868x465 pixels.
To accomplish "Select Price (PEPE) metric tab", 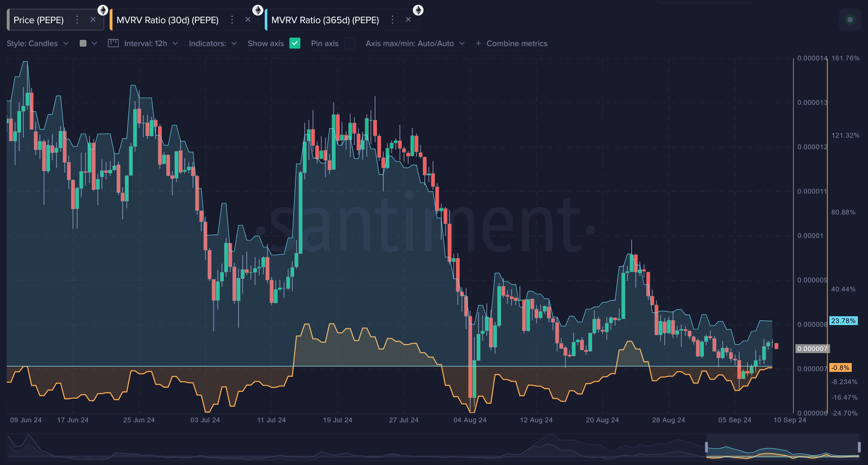I will (x=38, y=20).
